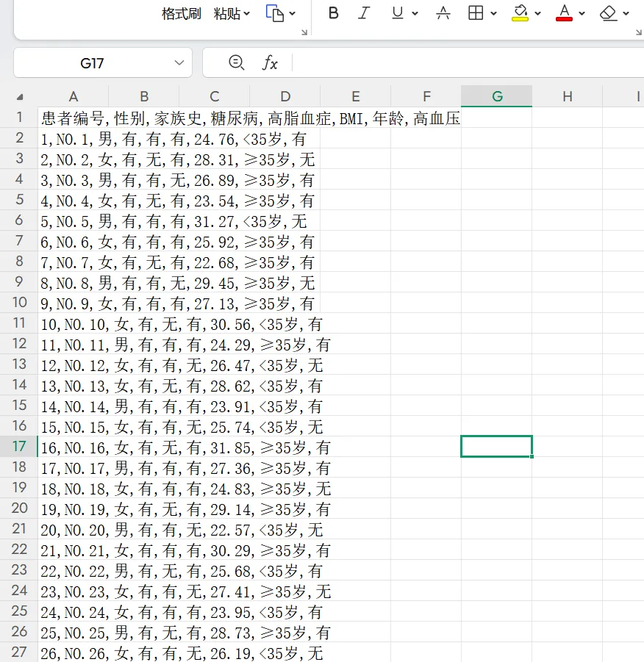Click the Copy icon
644x662 pixels.
(x=275, y=13)
